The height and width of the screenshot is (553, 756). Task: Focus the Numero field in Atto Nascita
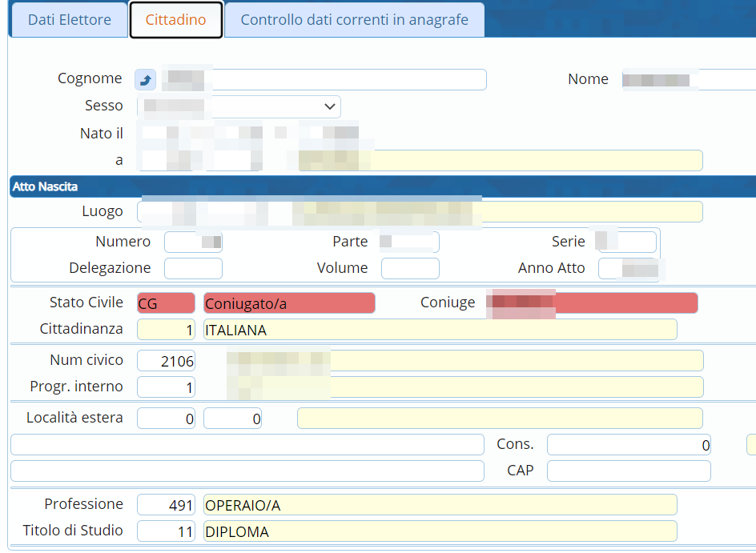193,242
